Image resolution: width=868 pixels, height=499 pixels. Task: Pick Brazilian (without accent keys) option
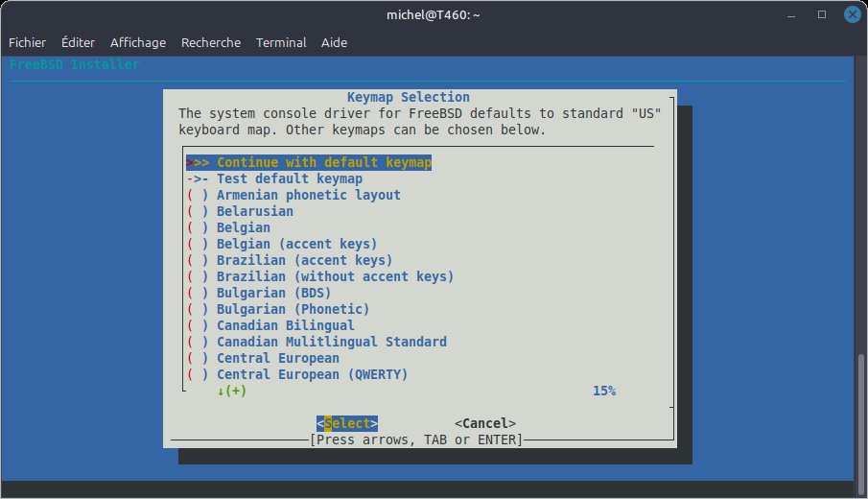335,276
